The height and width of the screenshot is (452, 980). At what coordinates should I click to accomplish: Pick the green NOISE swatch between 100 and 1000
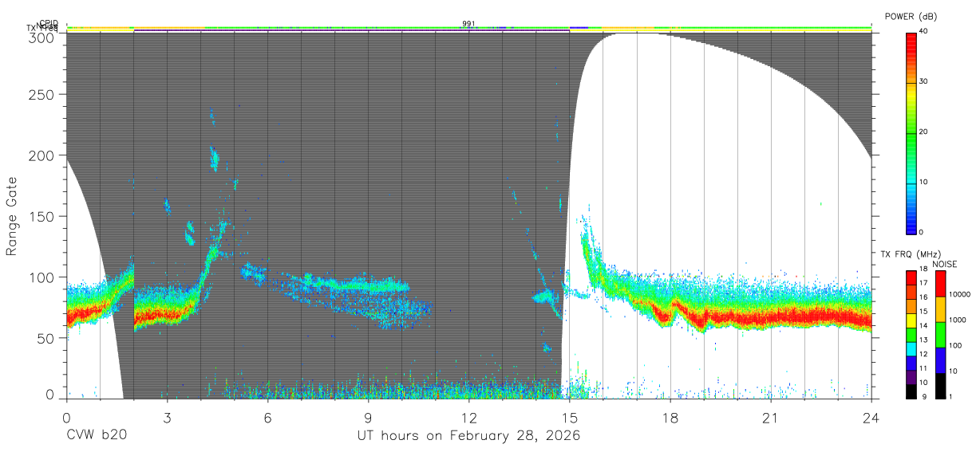[939, 334]
